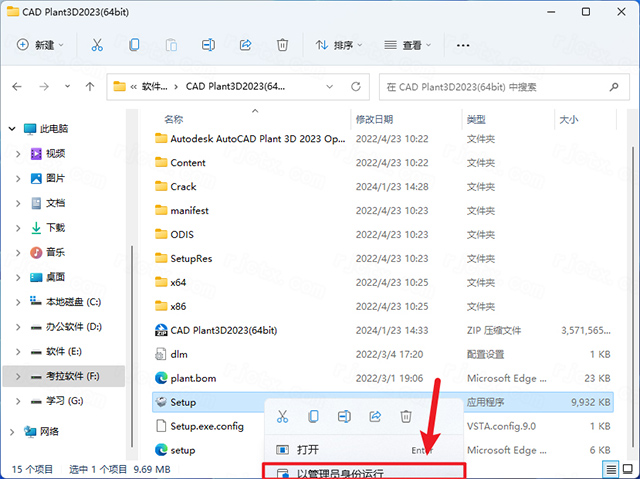This screenshot has height=479, width=640.
Task: Select 学习 (G:) drive
Action: pyautogui.click(x=57, y=401)
